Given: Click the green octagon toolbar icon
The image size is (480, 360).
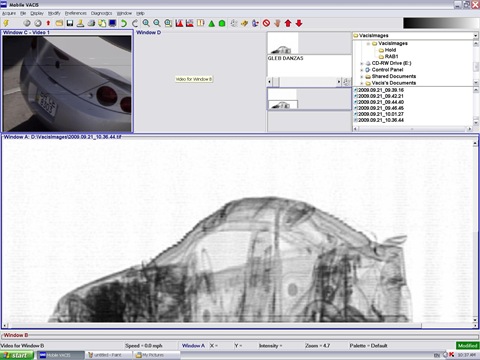Looking at the screenshot, I should click(x=222, y=23).
